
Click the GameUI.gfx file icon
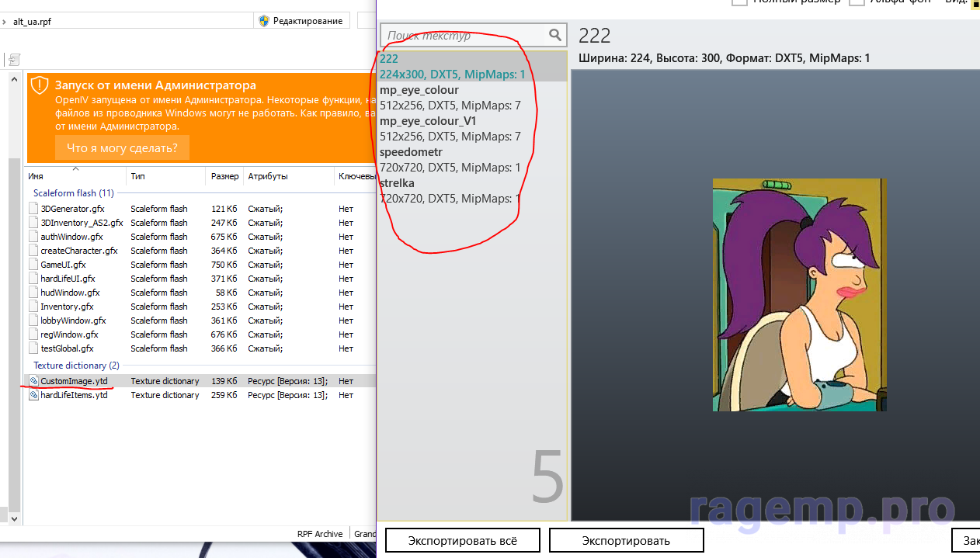(33, 265)
